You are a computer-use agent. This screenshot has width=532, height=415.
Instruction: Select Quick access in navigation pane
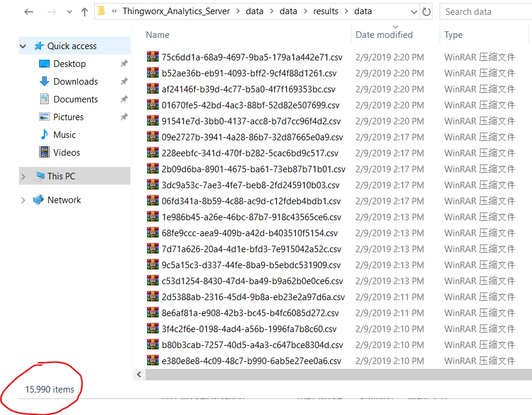[x=72, y=46]
